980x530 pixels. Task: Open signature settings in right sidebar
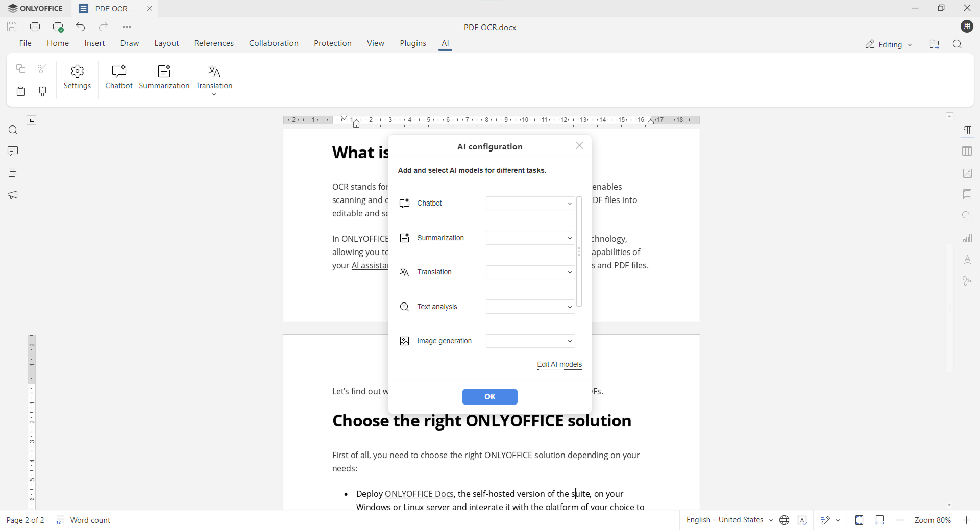968,282
